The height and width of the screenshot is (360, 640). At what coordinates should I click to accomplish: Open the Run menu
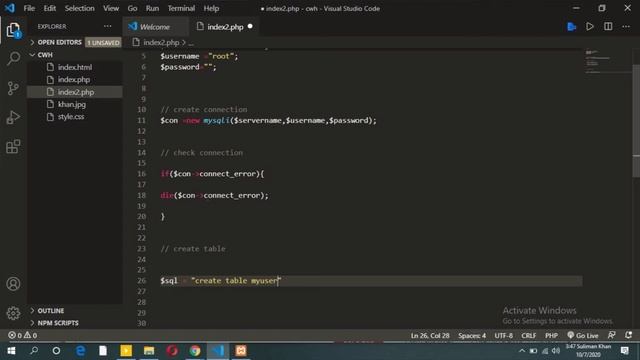coord(152,8)
